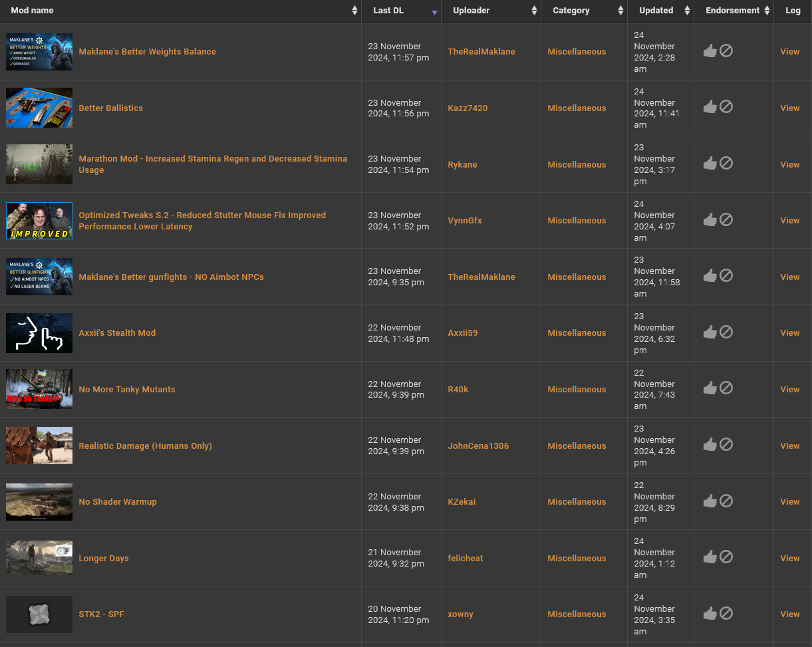Endorse Realistic Damage (Humans Only) mod
Image resolution: width=812 pixels, height=647 pixels.
click(x=710, y=445)
